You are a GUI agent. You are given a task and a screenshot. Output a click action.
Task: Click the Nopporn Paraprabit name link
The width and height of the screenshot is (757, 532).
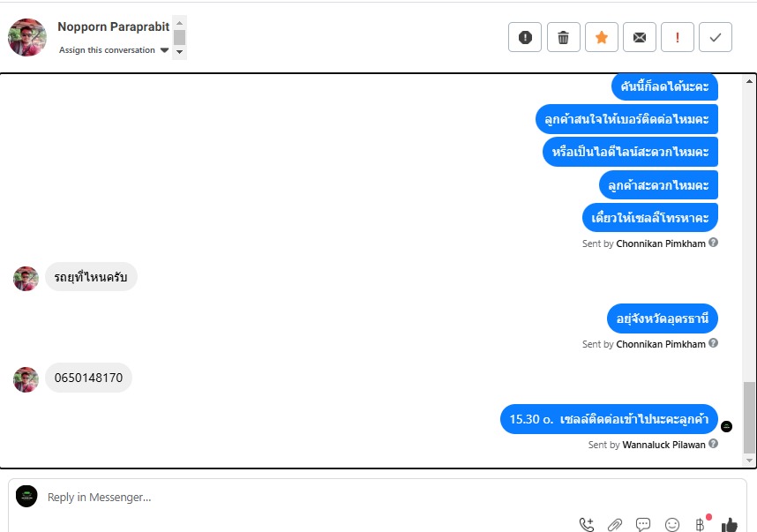pos(114,26)
